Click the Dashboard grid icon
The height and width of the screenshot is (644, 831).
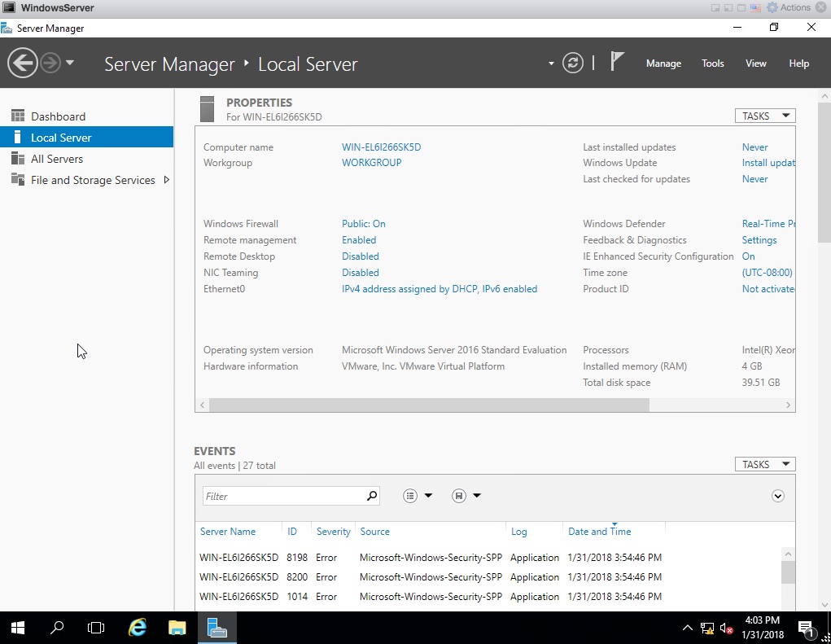coord(17,116)
